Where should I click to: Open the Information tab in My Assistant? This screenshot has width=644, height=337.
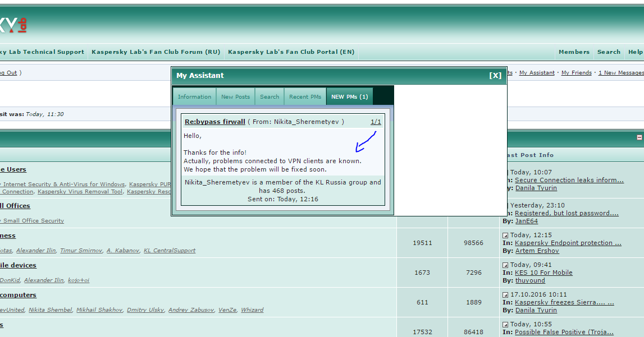point(194,97)
